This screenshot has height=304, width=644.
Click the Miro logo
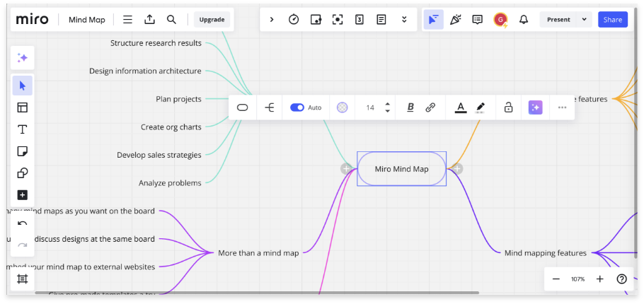[x=32, y=19]
